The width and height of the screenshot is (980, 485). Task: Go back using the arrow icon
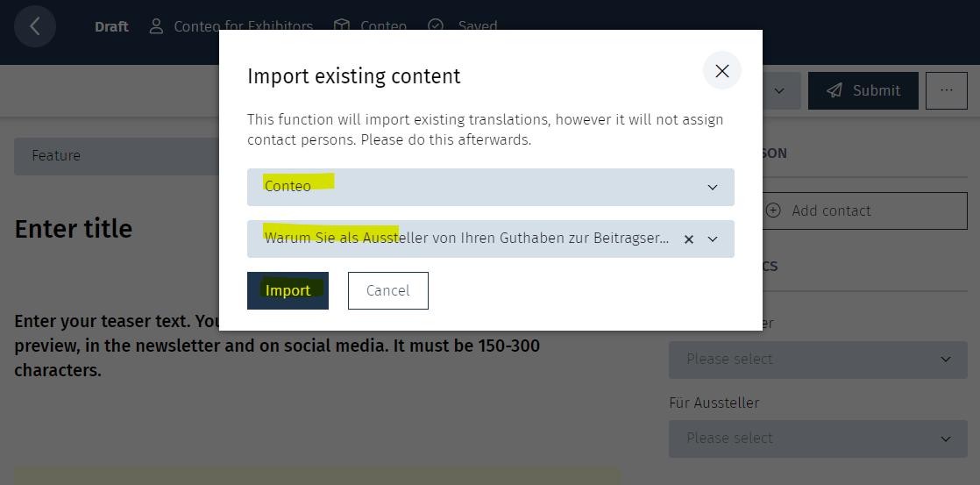pos(35,26)
